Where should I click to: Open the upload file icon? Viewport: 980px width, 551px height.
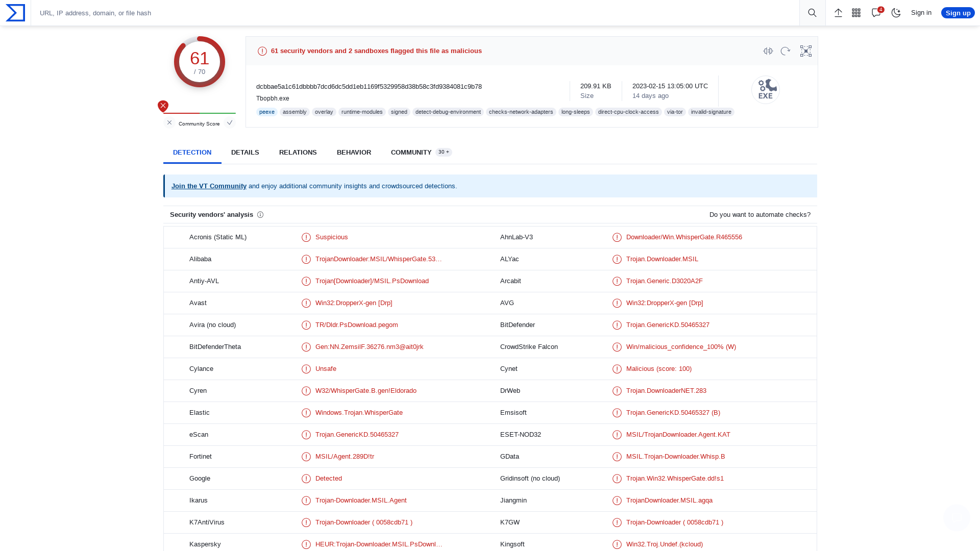tap(838, 13)
